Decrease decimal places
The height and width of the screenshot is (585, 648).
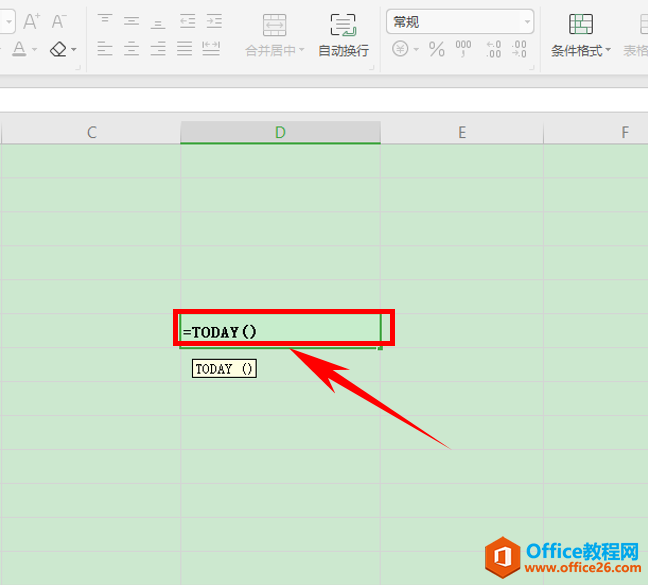click(519, 49)
